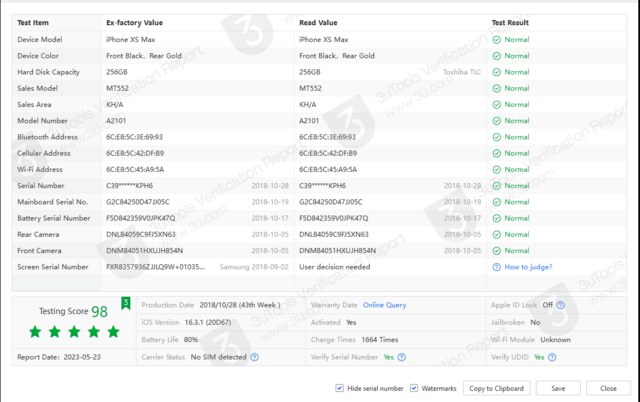
Task: Close the verification report dialog
Action: 608,388
